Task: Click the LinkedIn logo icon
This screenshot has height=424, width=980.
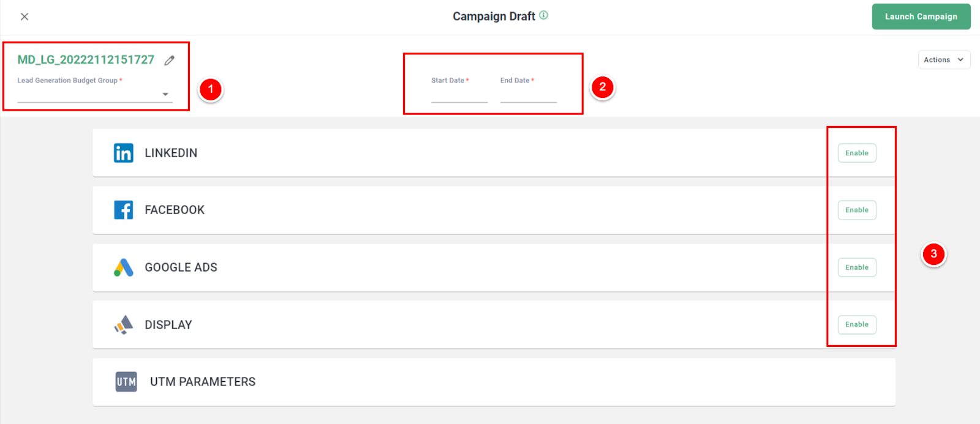Action: coord(123,153)
